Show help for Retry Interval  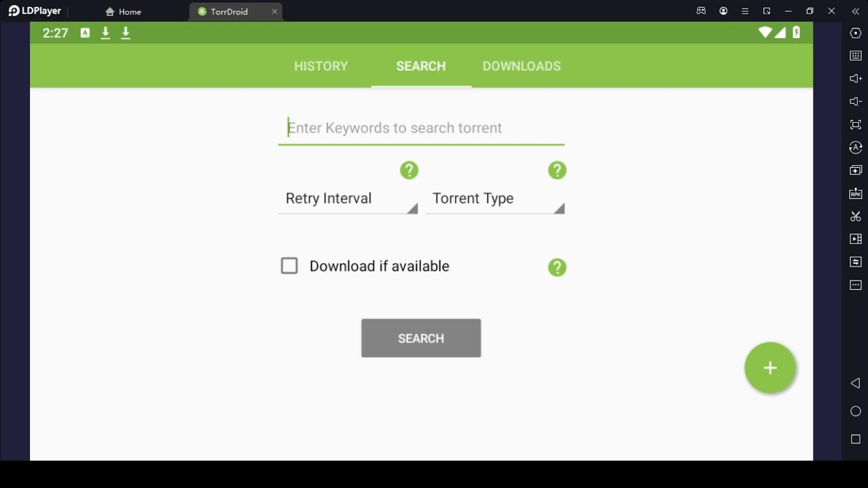(409, 170)
